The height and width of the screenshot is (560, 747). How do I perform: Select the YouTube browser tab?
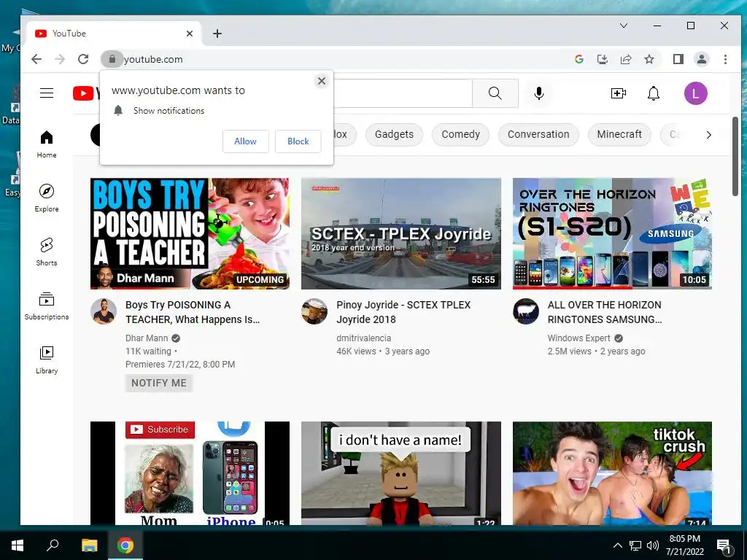coord(114,34)
